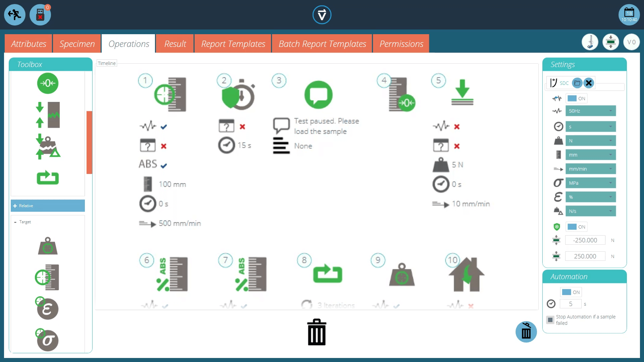
Task: Toggle operation 1 data capture checkmark
Action: point(164,127)
